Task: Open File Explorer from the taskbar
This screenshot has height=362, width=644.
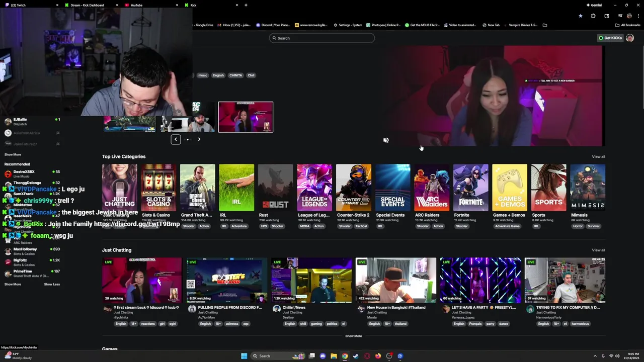Action: (x=333, y=356)
